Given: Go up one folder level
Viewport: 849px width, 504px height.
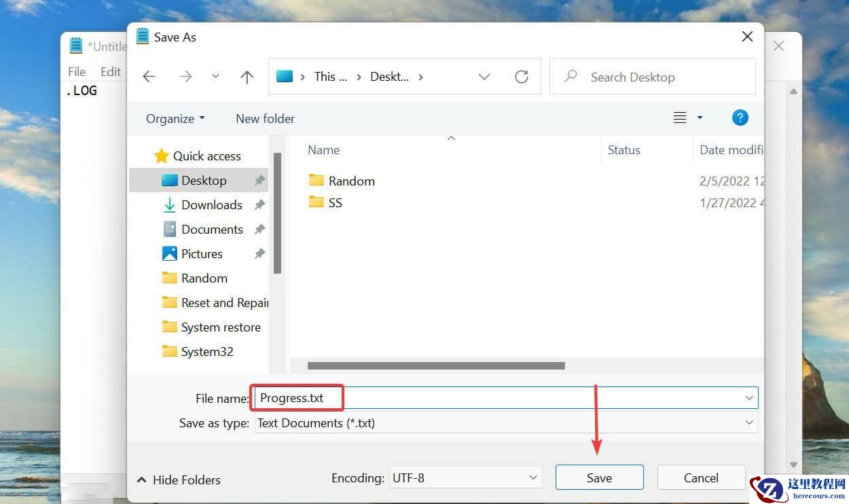Looking at the screenshot, I should 247,77.
